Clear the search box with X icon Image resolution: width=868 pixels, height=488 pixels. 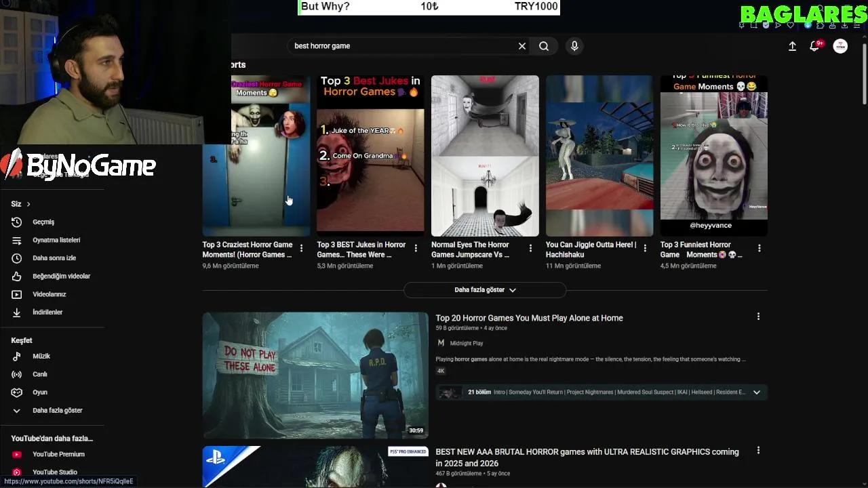[x=522, y=46]
